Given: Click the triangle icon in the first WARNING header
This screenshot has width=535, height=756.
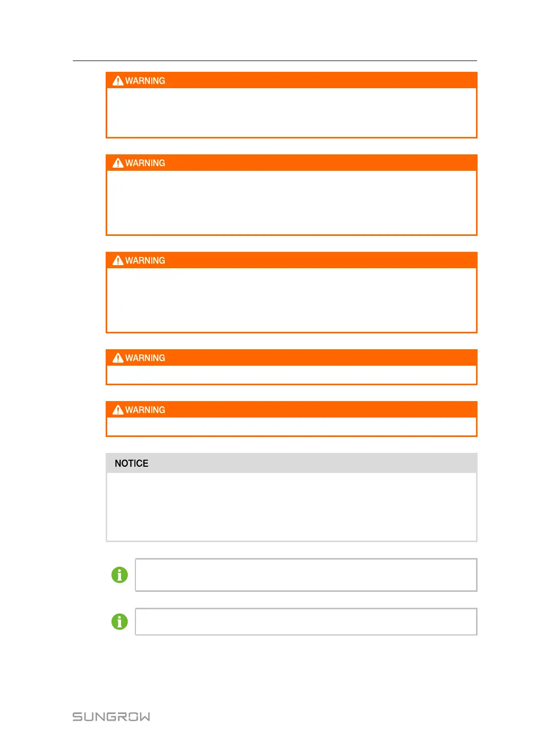Looking at the screenshot, I should (x=118, y=81).
